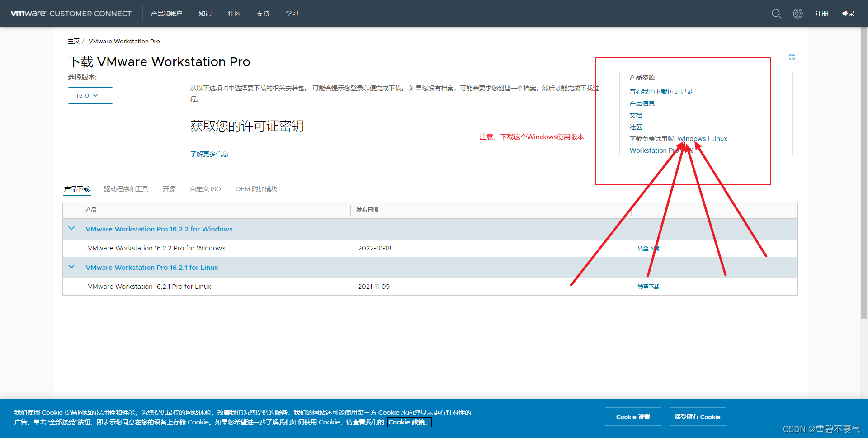This screenshot has height=438, width=868.
Task: Switch to the 驱动程序和工具 tab
Action: [126, 189]
